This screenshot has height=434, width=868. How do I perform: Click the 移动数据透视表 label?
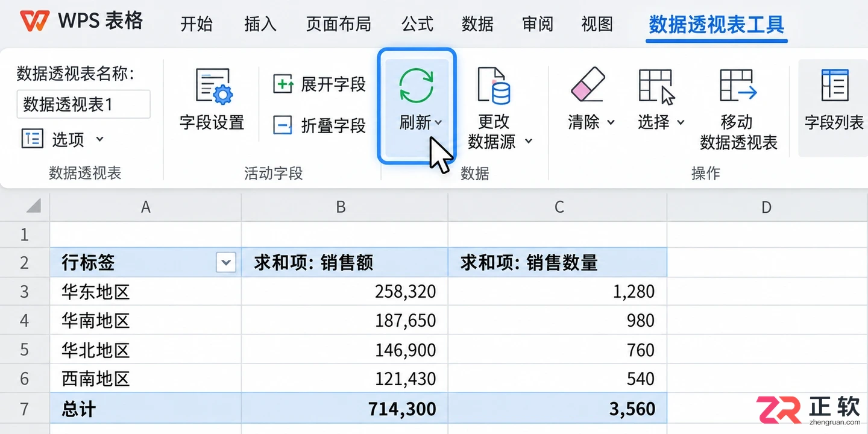[x=738, y=132]
